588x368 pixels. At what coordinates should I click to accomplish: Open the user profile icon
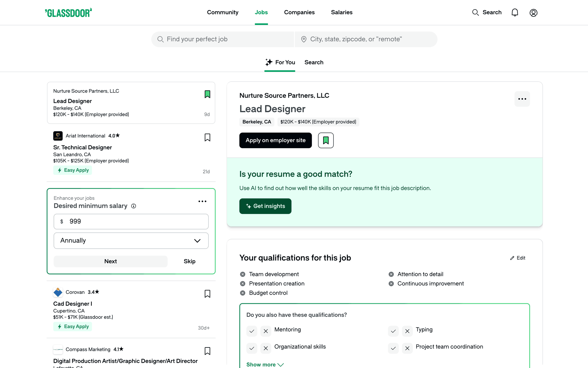point(533,13)
